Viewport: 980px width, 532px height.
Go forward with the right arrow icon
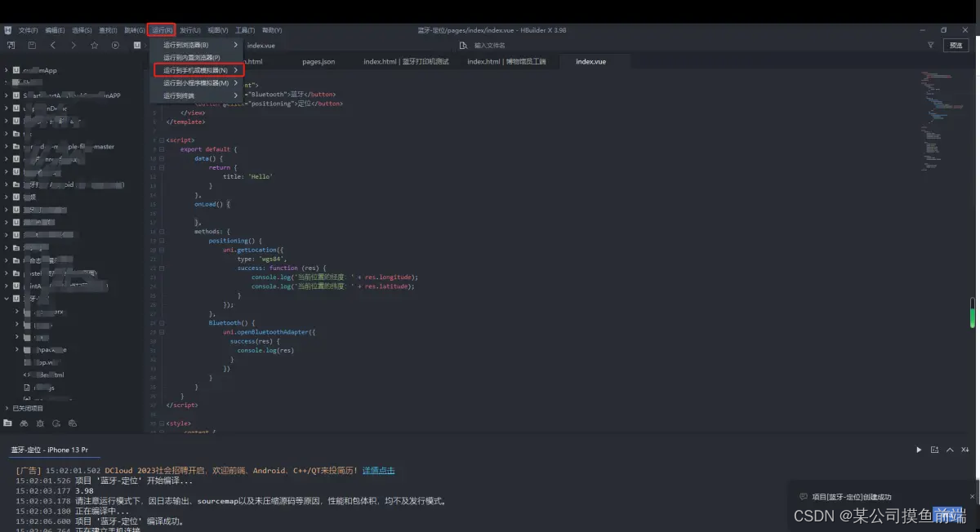coord(73,45)
